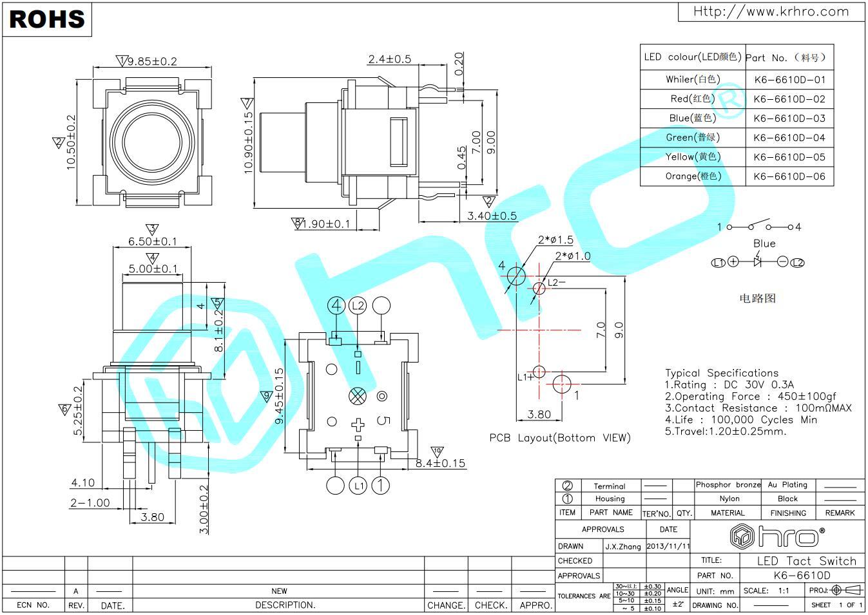Click the crossed-circle LED mark in the bottom view
Image resolution: width=868 pixels, height=615 pixels.
[356, 395]
